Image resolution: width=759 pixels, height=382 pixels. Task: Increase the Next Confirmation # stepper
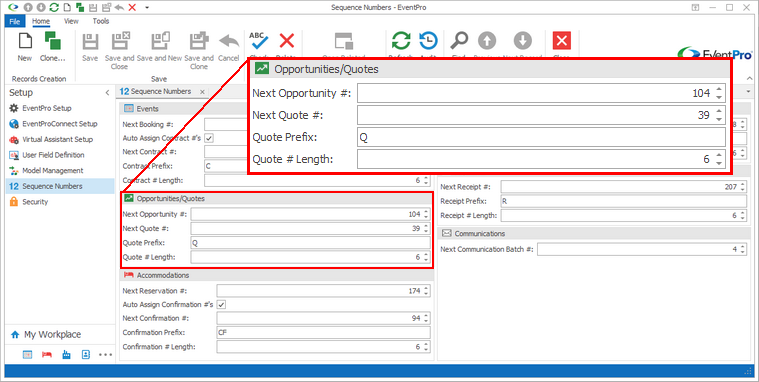[x=426, y=316]
